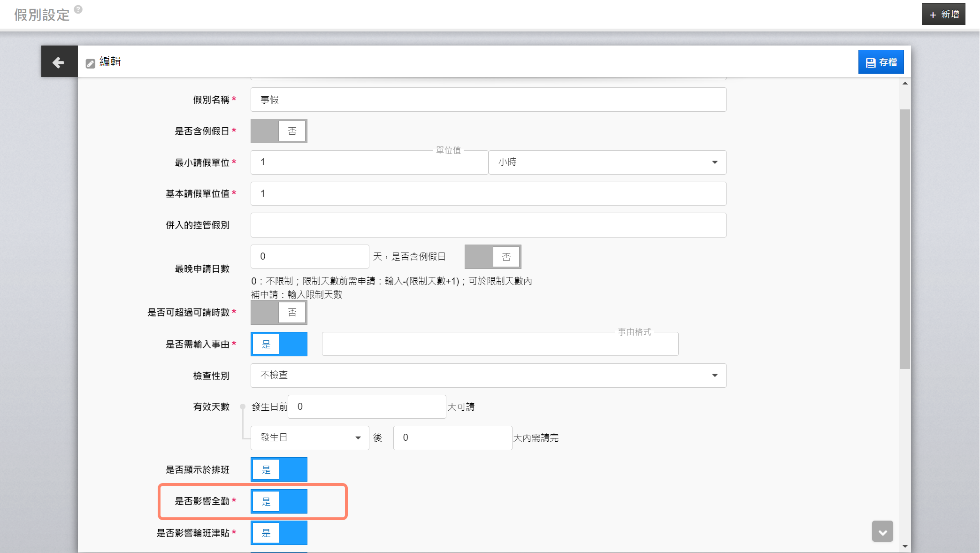Image resolution: width=980 pixels, height=553 pixels.
Task: Click the vertical scrollbar thumb
Action: [x=905, y=239]
